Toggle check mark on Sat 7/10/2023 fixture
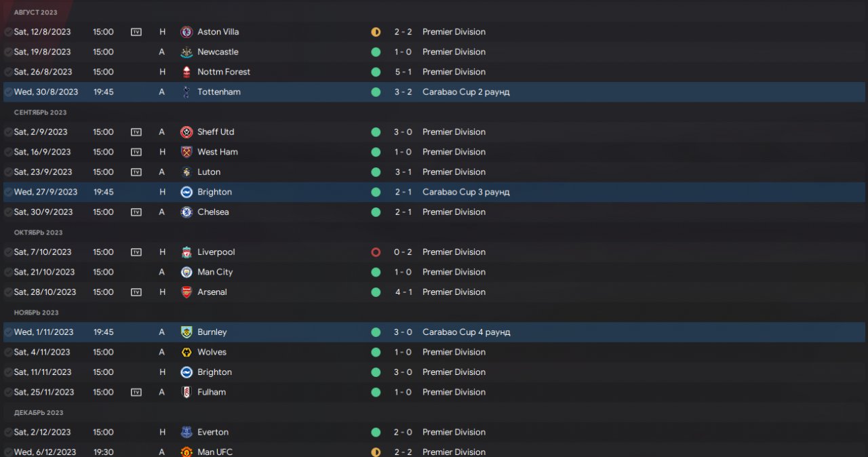 [8, 252]
